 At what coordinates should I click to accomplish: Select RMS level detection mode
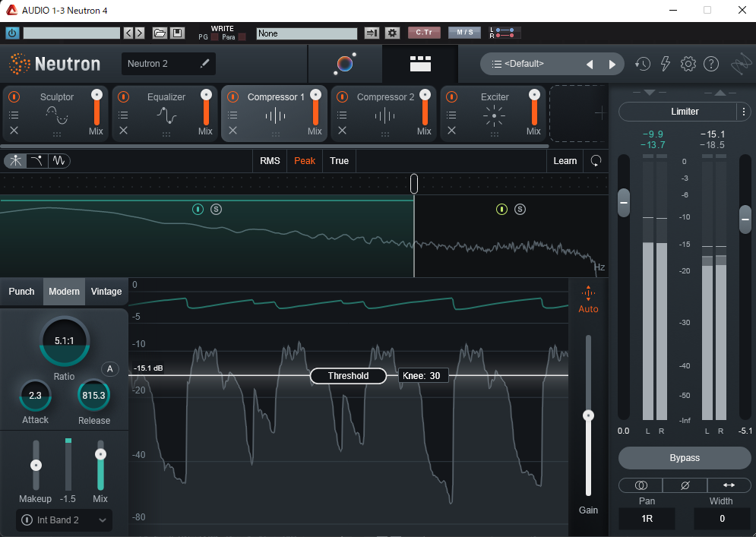point(270,161)
